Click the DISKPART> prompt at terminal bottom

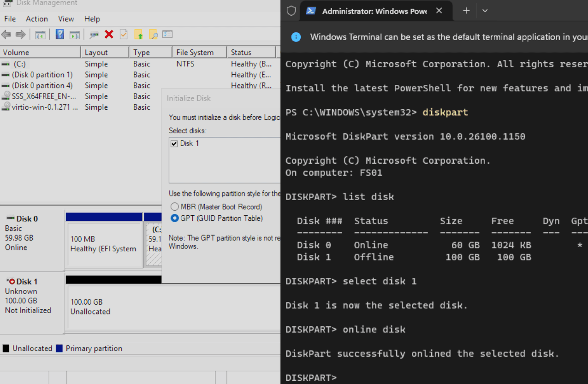311,378
